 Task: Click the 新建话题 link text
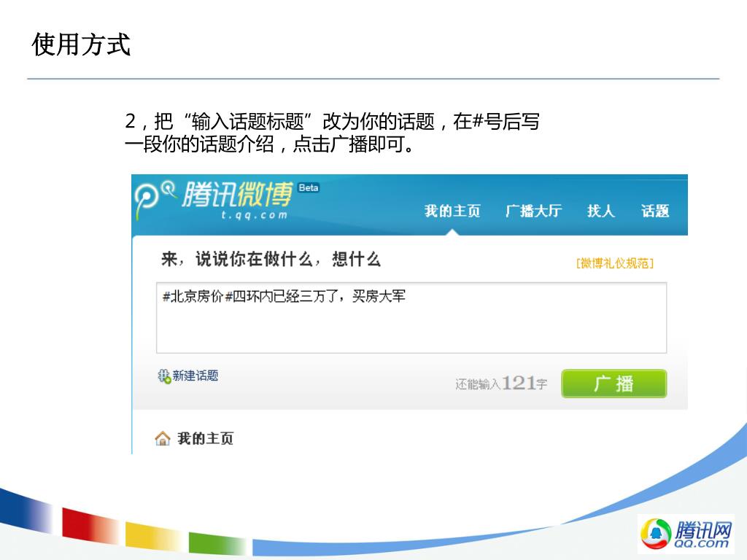196,376
